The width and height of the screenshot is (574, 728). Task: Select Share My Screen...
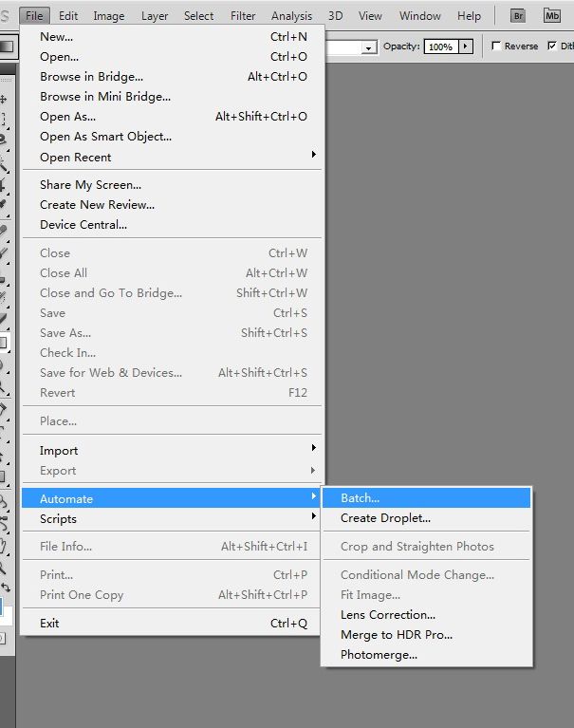[x=172, y=185]
